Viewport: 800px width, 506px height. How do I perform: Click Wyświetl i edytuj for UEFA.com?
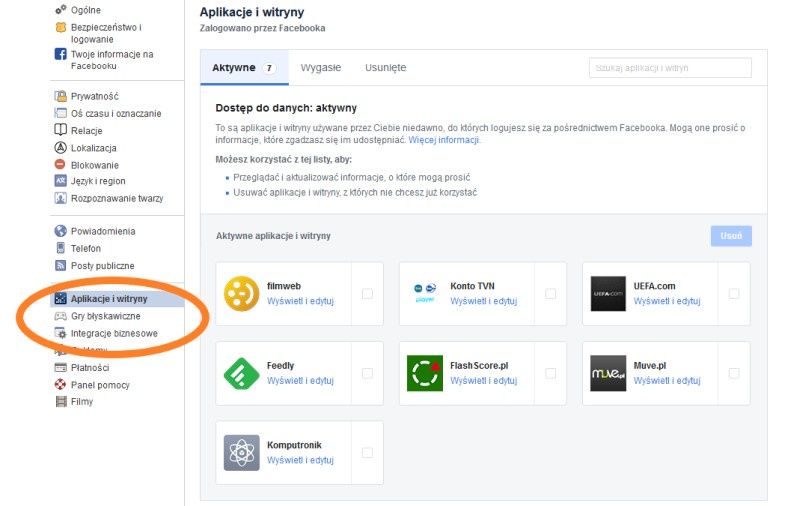pos(667,301)
